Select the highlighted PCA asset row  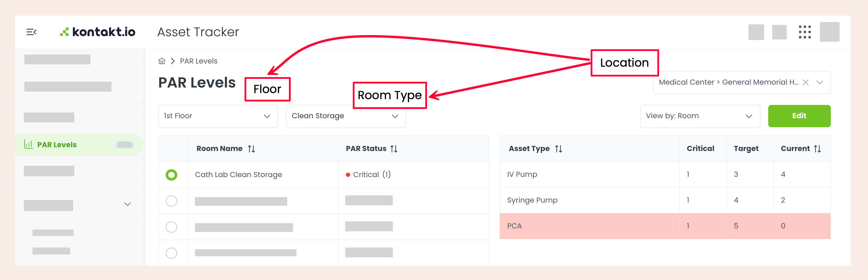coord(665,226)
